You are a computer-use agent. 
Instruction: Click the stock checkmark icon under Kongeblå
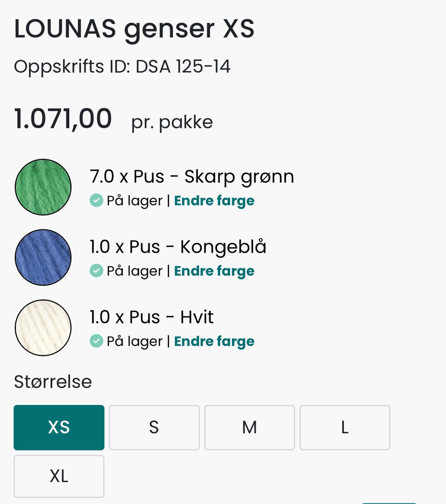pos(96,271)
